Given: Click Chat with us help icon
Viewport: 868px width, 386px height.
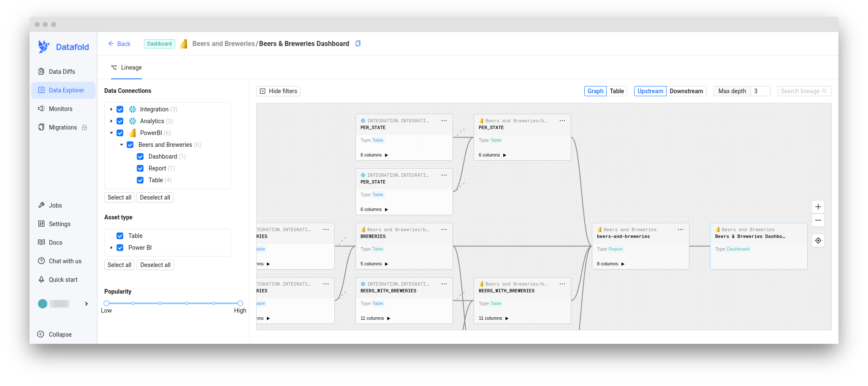Looking at the screenshot, I should click(x=41, y=261).
